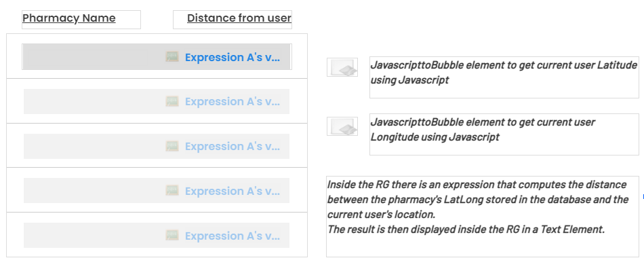Click the Latitude JavascripttoBubble element icon
The height and width of the screenshot is (275, 644).
click(x=342, y=67)
